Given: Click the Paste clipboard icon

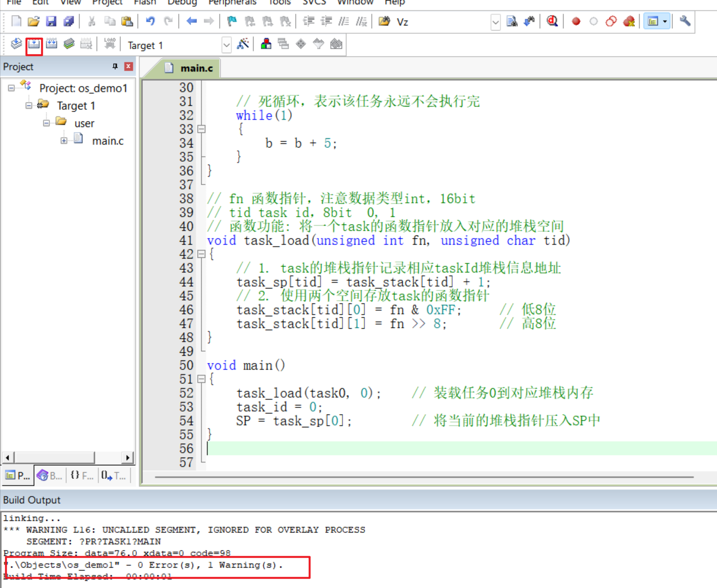Looking at the screenshot, I should coord(127,21).
